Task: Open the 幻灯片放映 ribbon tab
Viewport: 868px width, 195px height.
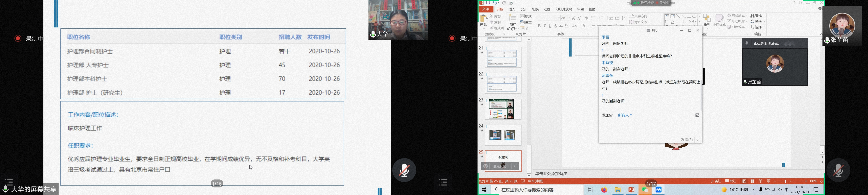Action: click(564, 9)
